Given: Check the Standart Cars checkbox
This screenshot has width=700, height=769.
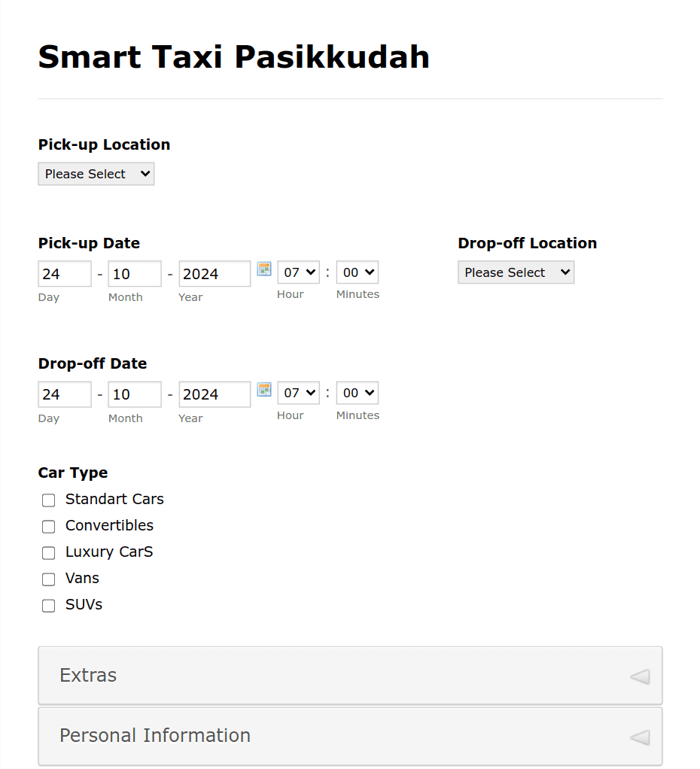Looking at the screenshot, I should pos(49,500).
